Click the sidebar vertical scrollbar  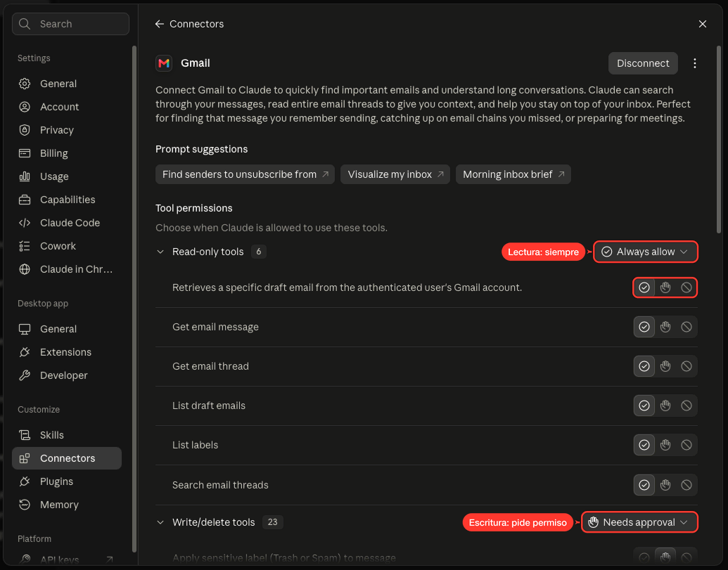(x=134, y=299)
